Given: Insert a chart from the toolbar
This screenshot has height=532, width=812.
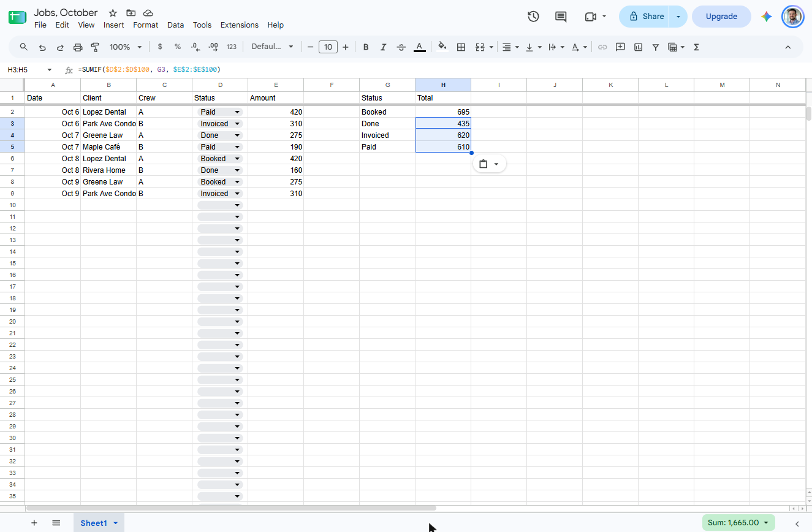Looking at the screenshot, I should point(638,47).
